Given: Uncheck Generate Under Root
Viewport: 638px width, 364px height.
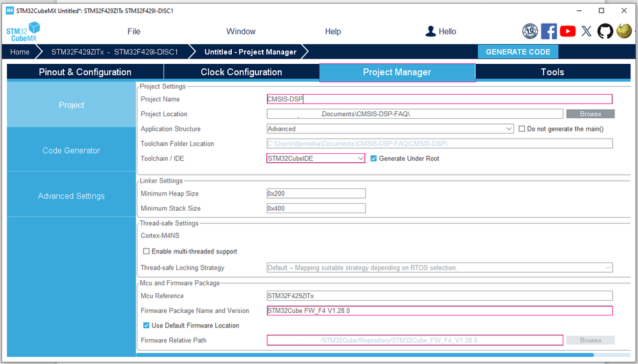Looking at the screenshot, I should [374, 158].
